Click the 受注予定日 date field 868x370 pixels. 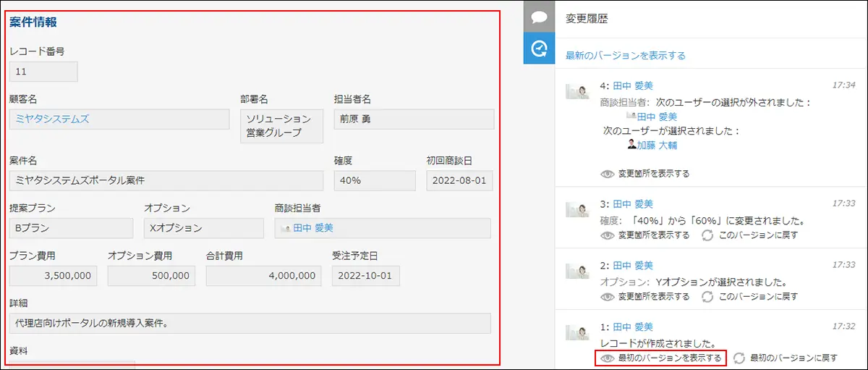coord(365,275)
